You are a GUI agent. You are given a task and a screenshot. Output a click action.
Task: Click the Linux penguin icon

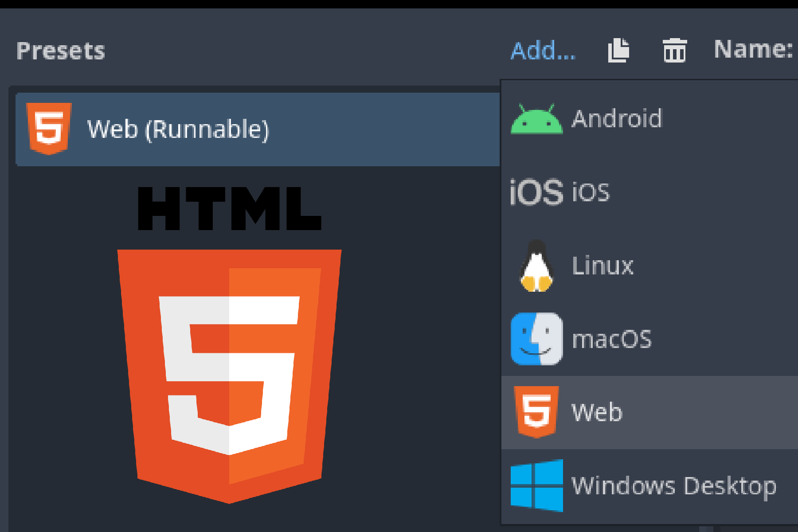coord(536,266)
